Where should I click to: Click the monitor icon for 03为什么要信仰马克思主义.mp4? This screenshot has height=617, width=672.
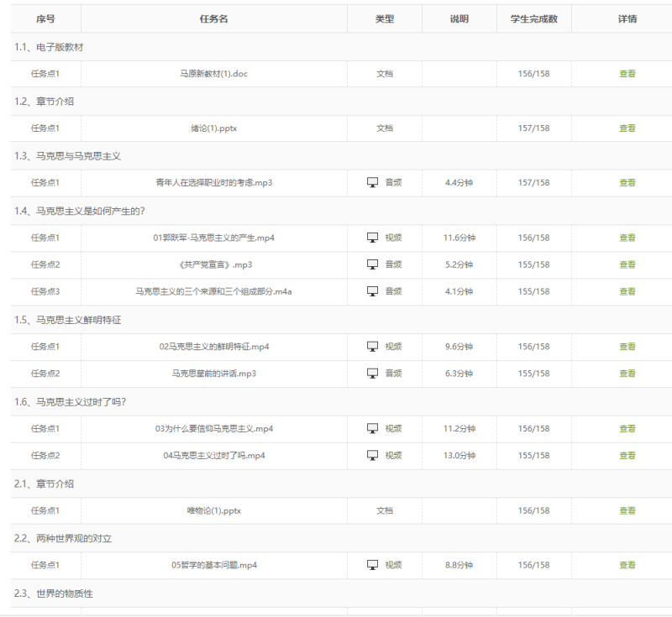[x=373, y=428]
